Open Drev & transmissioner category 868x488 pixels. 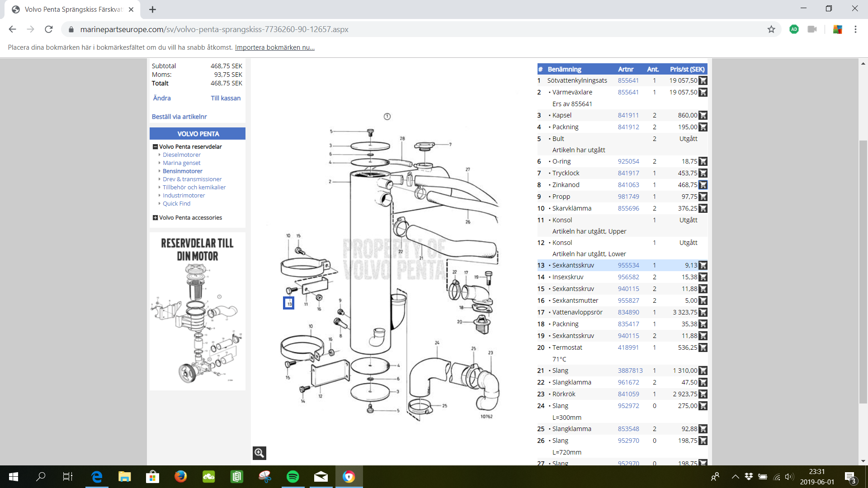coord(192,179)
